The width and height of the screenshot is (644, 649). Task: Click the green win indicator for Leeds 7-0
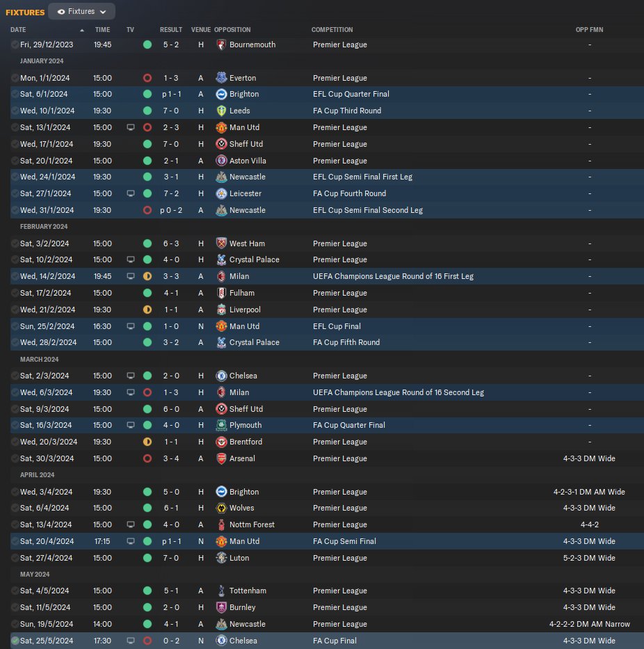coord(147,111)
